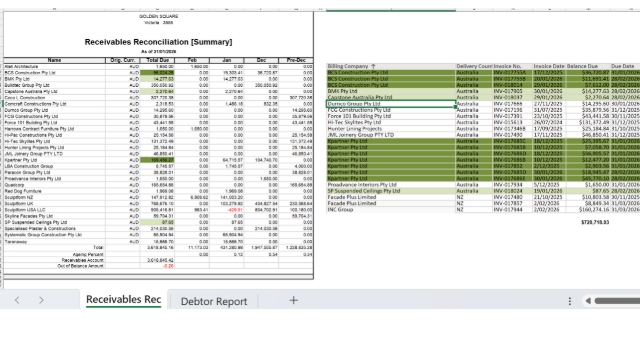Add a new sheet with plus icon
The width and height of the screenshot is (640, 360).
293,300
